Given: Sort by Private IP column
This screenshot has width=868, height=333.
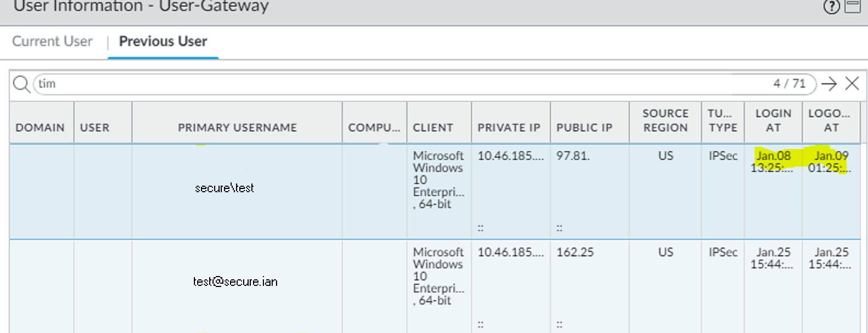Looking at the screenshot, I should (x=509, y=128).
